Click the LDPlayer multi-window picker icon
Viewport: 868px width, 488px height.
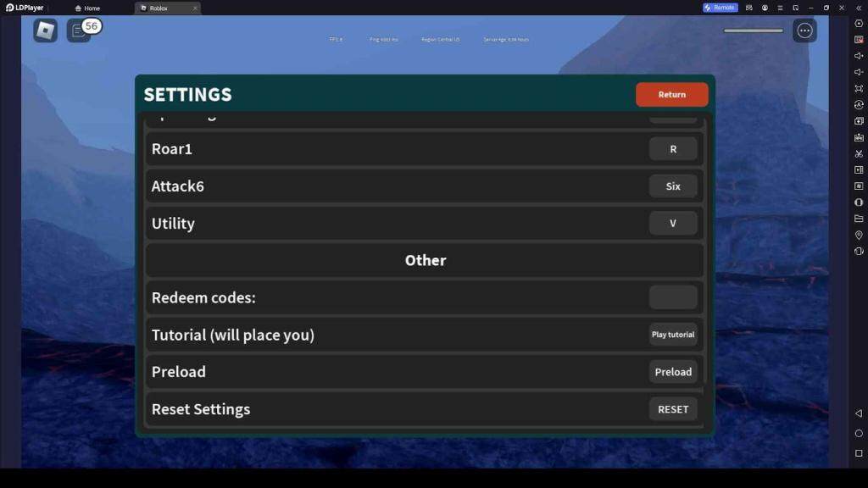[795, 8]
